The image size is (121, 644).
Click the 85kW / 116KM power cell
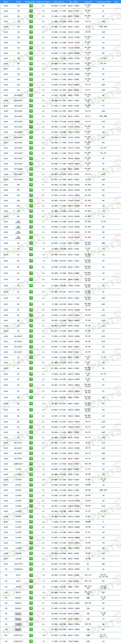(x=73, y=619)
